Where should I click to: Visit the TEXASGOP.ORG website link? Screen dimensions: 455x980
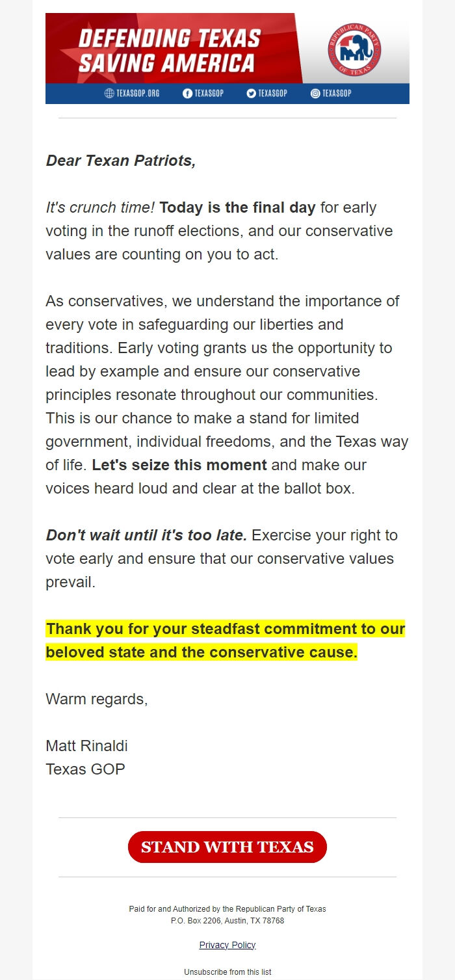click(138, 94)
